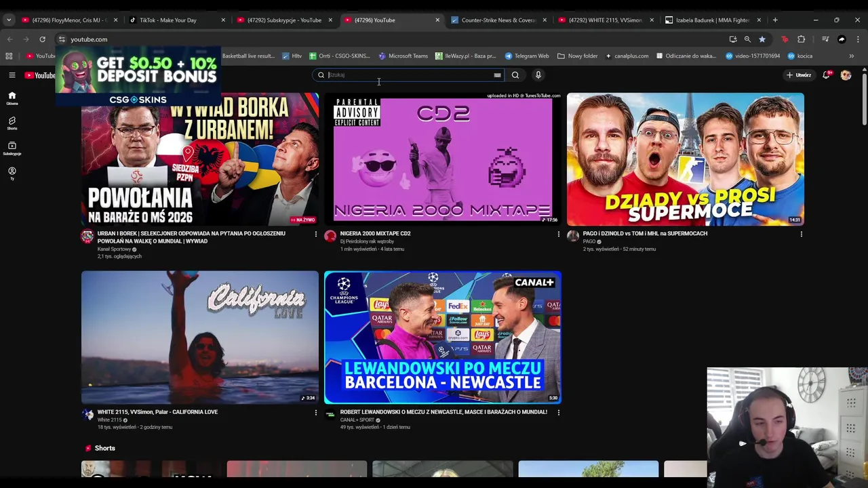The height and width of the screenshot is (488, 868).
Task: Play the Powołania na baraże thumbnail
Action: [200, 159]
